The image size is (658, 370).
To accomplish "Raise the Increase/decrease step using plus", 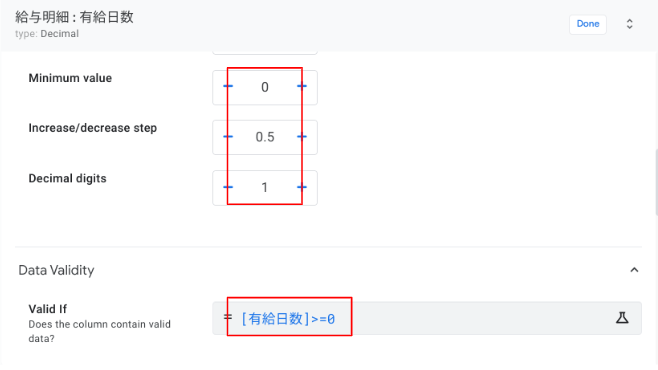I will tap(302, 137).
